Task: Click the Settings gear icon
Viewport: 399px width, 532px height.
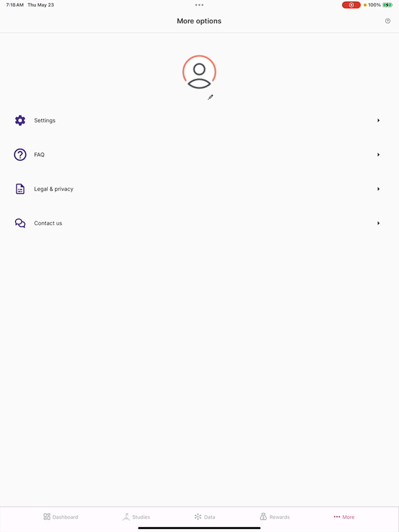Action: click(x=20, y=120)
